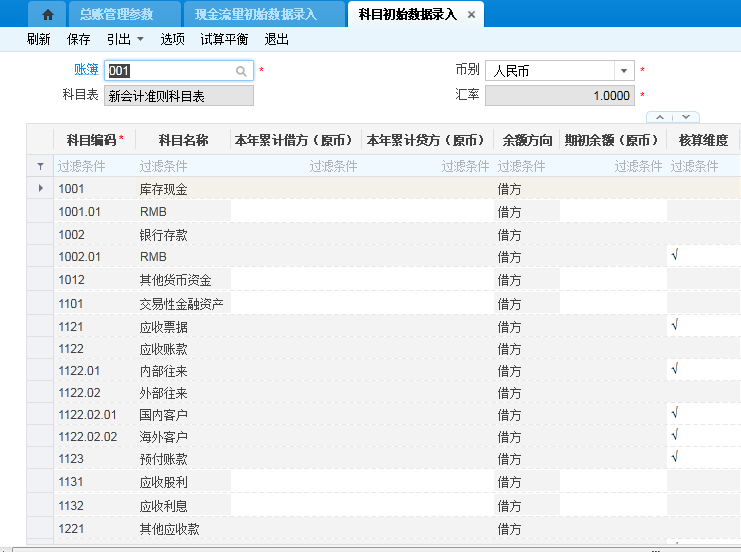
Task: Click the filter funnel icon in grid
Action: [40, 166]
